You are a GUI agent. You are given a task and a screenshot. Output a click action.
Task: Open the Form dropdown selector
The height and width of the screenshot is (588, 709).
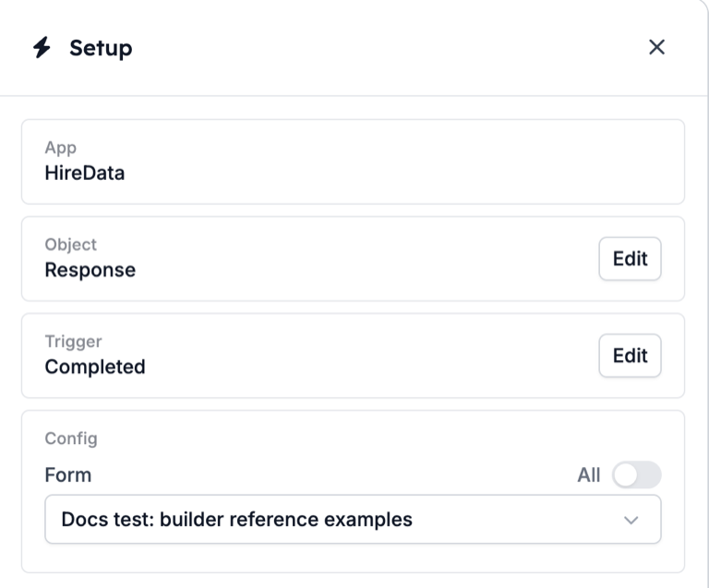pos(353,520)
